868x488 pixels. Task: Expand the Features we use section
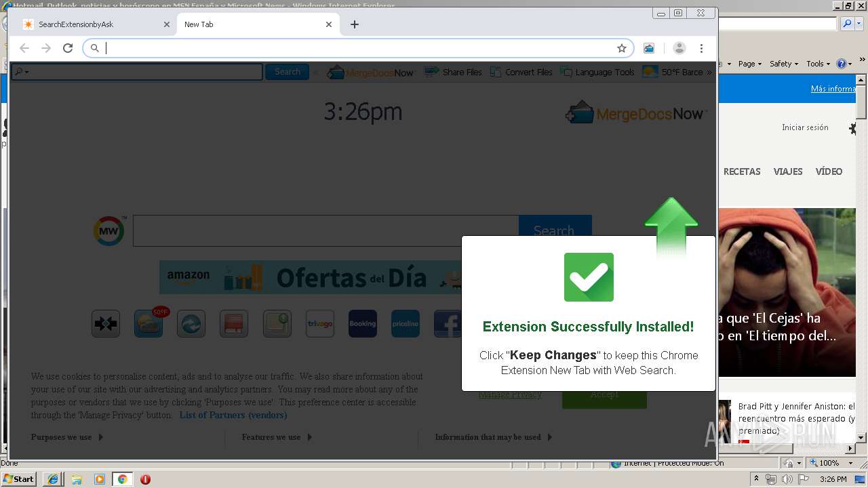[x=277, y=437]
